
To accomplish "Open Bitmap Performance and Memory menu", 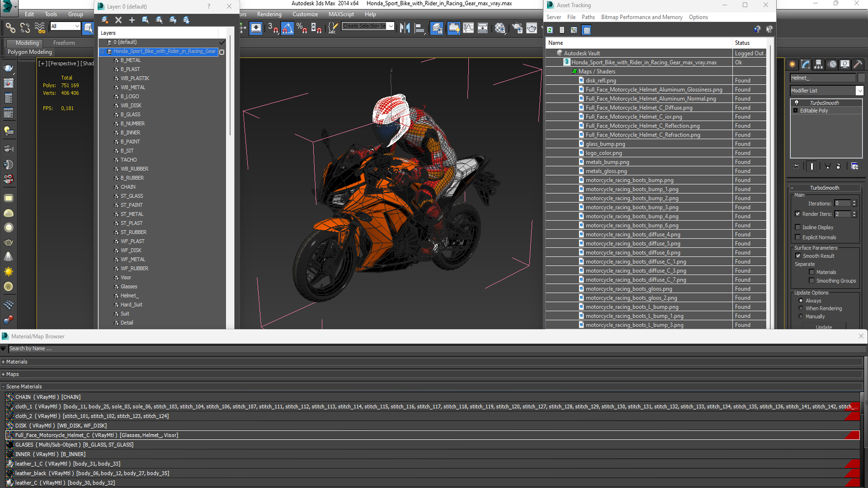I will click(642, 17).
